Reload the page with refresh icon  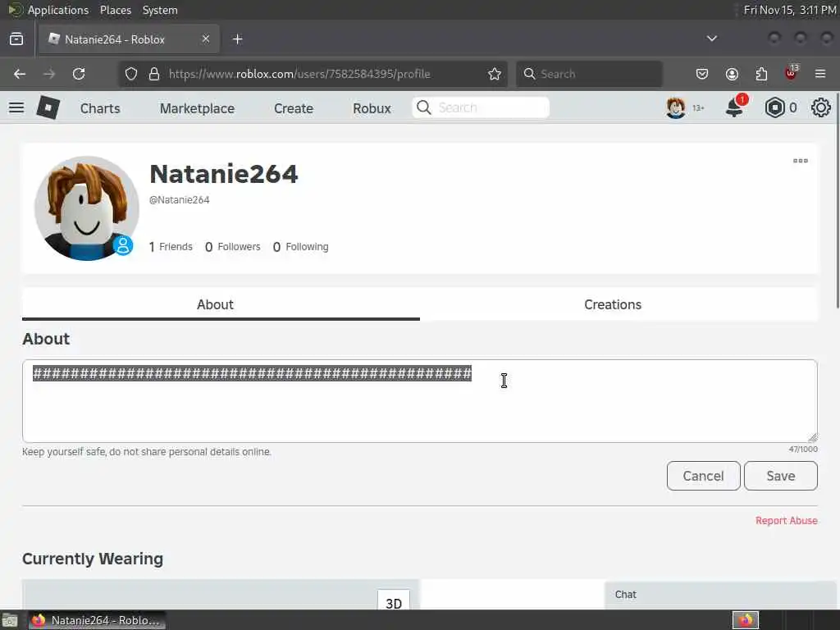point(79,74)
